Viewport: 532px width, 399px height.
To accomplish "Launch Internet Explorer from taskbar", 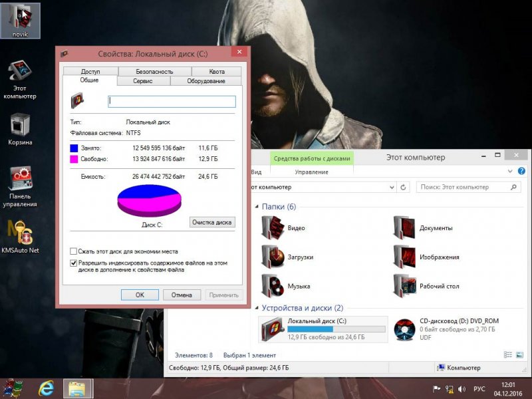I will point(46,388).
